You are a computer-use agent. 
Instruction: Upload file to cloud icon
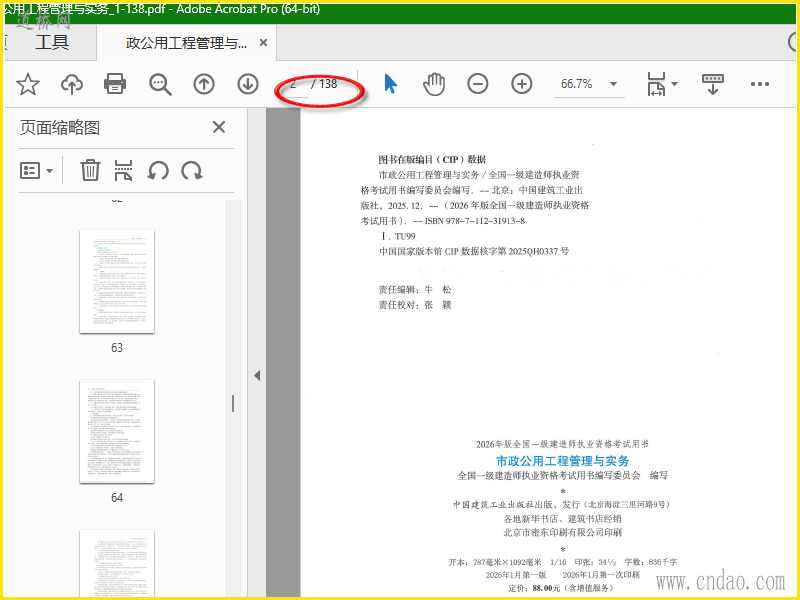(x=72, y=84)
